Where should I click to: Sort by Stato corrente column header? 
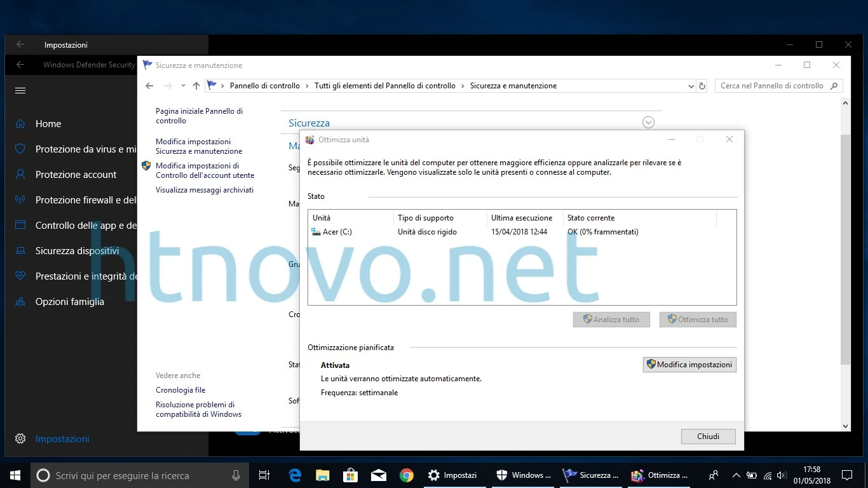[639, 218]
